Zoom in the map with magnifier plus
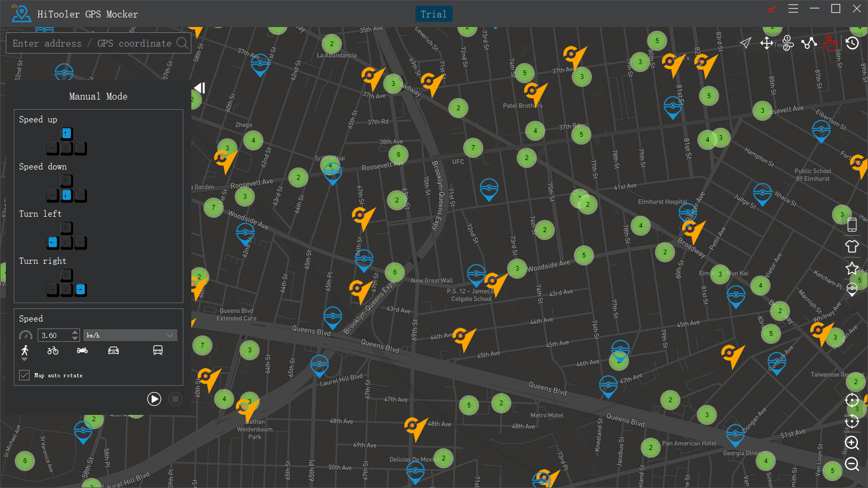The height and width of the screenshot is (488, 868). [852, 443]
